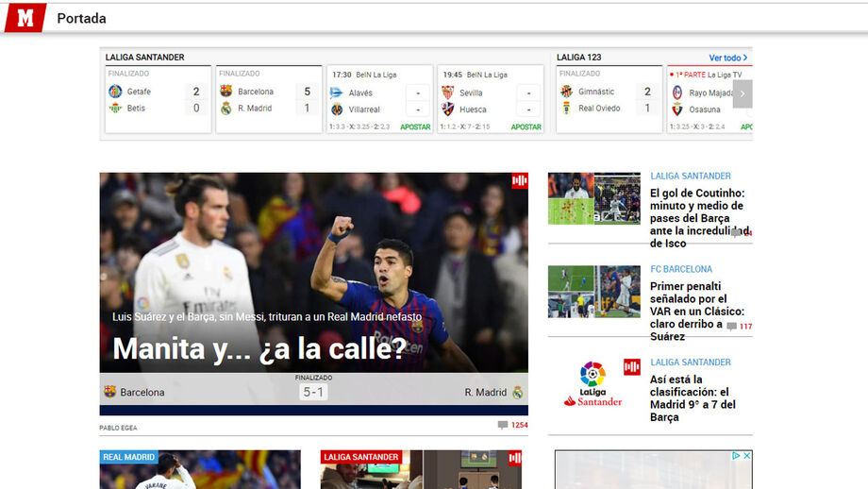Click the audio icon on the main photo
This screenshot has height=489, width=868.
519,181
